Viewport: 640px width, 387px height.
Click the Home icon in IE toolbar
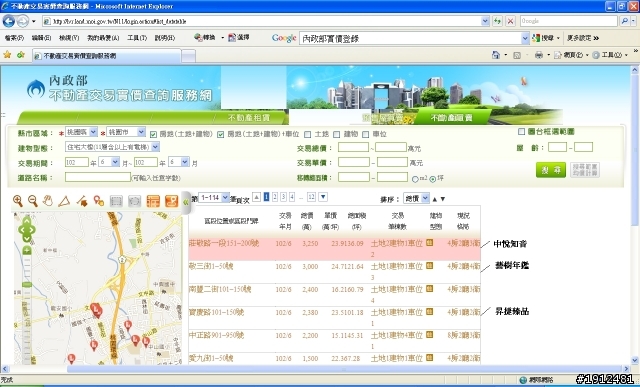(496, 55)
